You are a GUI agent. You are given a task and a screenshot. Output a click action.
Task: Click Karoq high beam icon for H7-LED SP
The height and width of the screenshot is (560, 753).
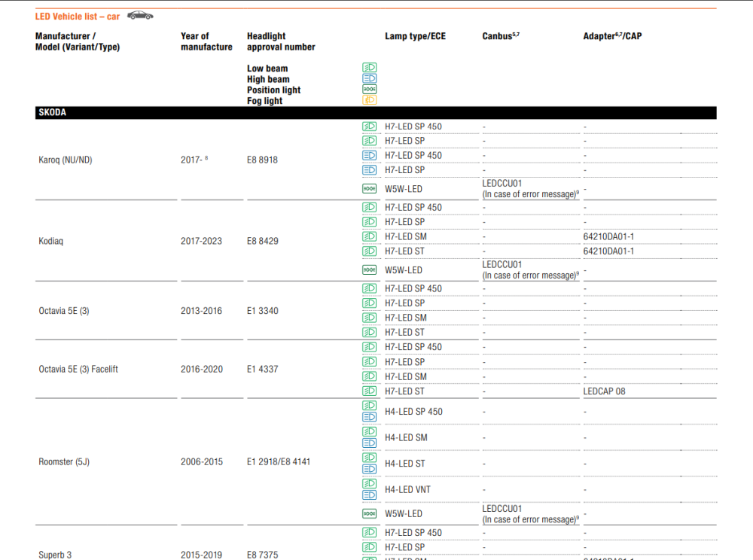click(x=369, y=170)
